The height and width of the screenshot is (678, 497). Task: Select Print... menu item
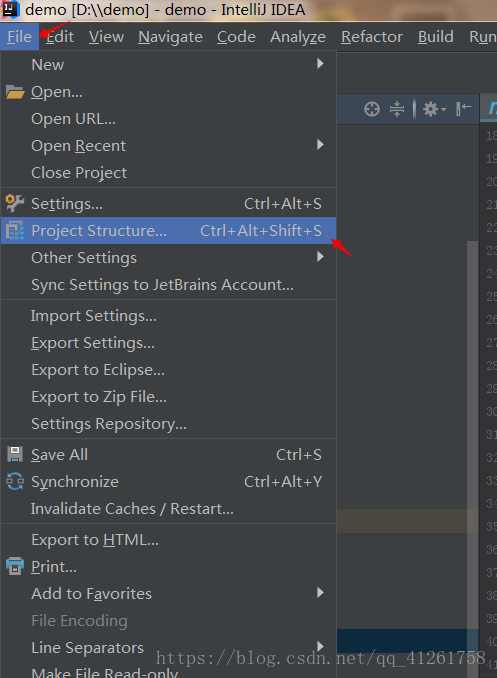tap(169, 566)
